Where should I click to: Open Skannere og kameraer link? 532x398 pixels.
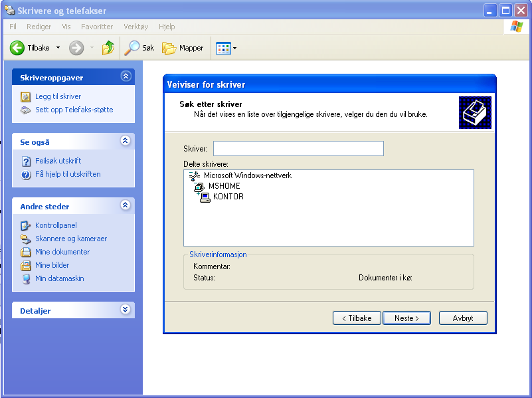point(71,239)
